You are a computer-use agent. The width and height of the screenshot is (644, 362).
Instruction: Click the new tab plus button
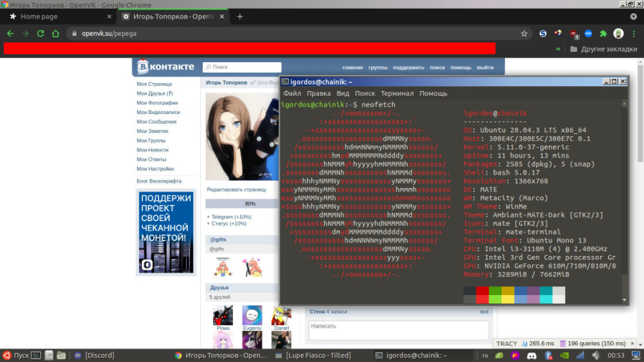tap(240, 16)
